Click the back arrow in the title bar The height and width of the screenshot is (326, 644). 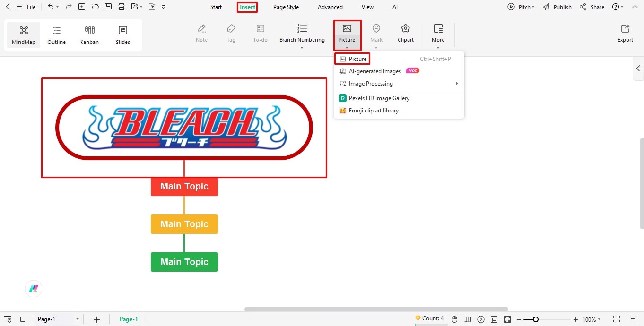[8, 7]
